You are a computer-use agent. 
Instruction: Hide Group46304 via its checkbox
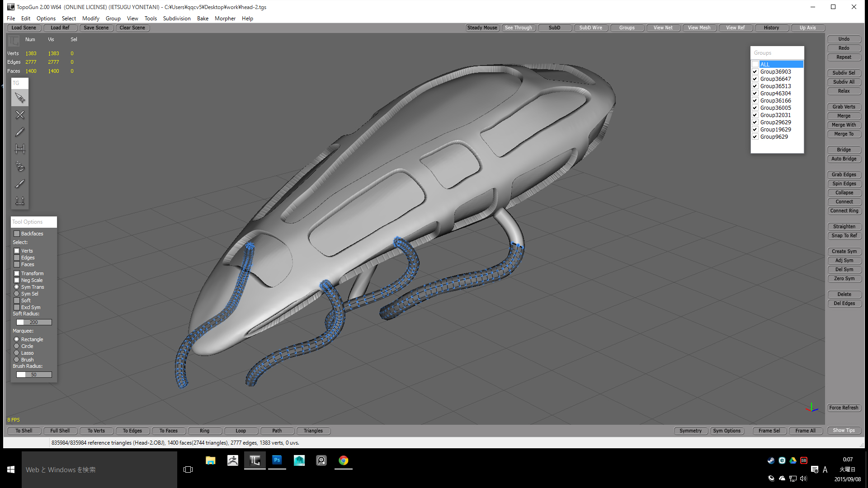755,94
